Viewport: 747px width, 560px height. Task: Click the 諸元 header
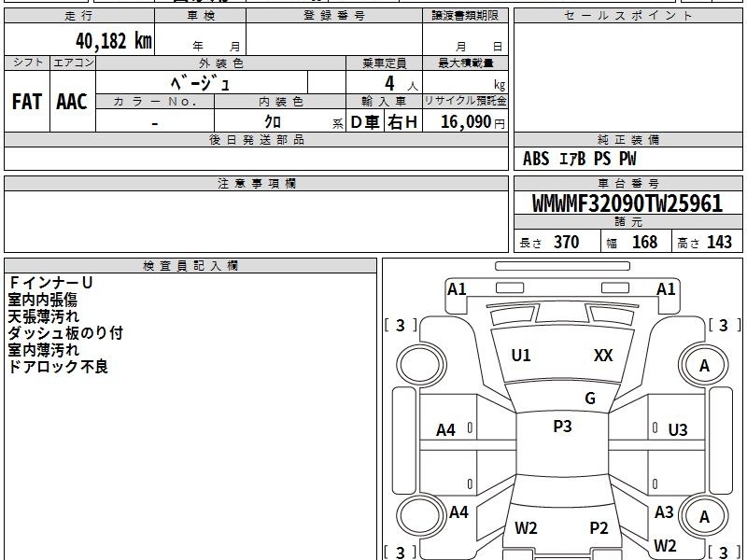tap(627, 222)
